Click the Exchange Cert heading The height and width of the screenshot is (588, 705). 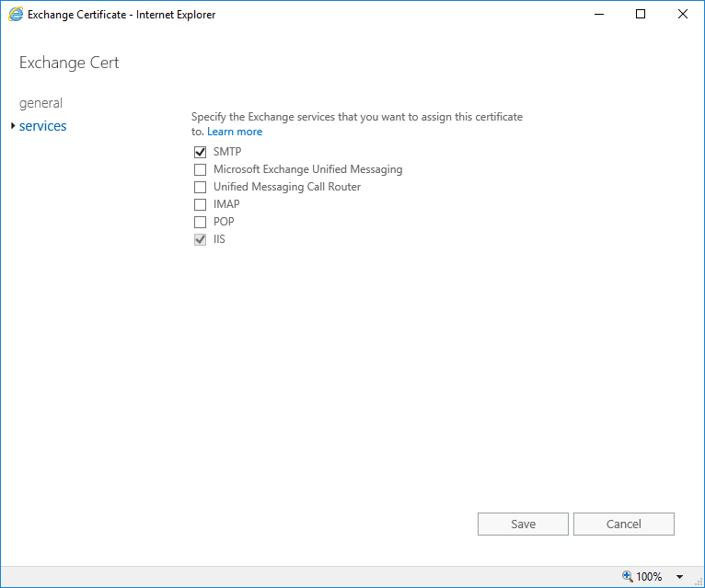[69, 63]
